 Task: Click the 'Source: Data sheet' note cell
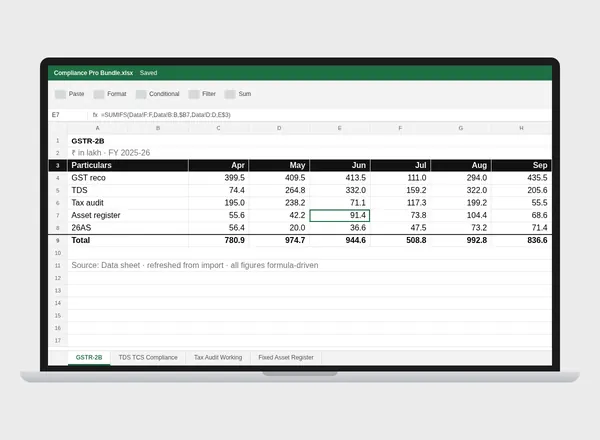pos(195,266)
